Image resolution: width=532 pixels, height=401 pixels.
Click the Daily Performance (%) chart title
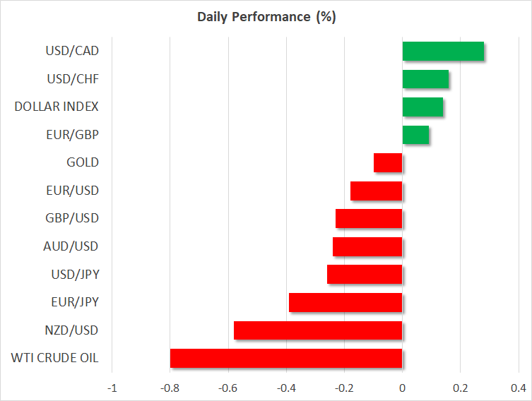[x=266, y=17]
